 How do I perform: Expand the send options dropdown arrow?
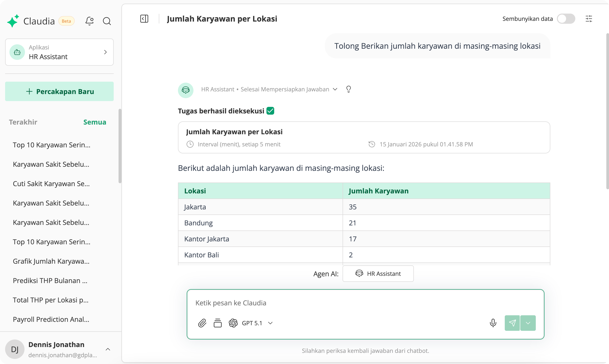click(528, 323)
